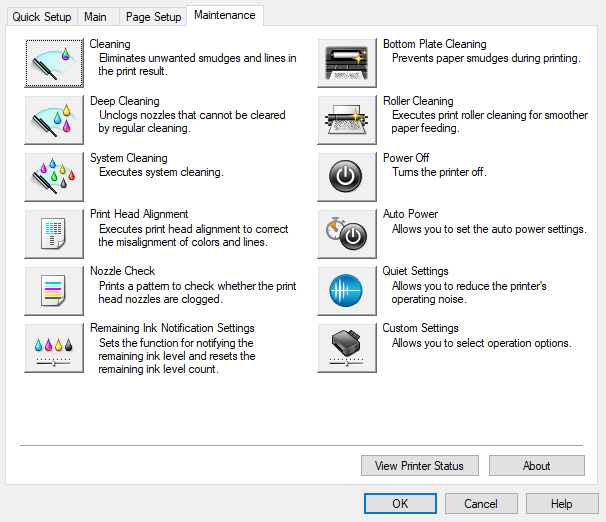
Task: Select the Maintenance tab
Action: [x=225, y=15]
